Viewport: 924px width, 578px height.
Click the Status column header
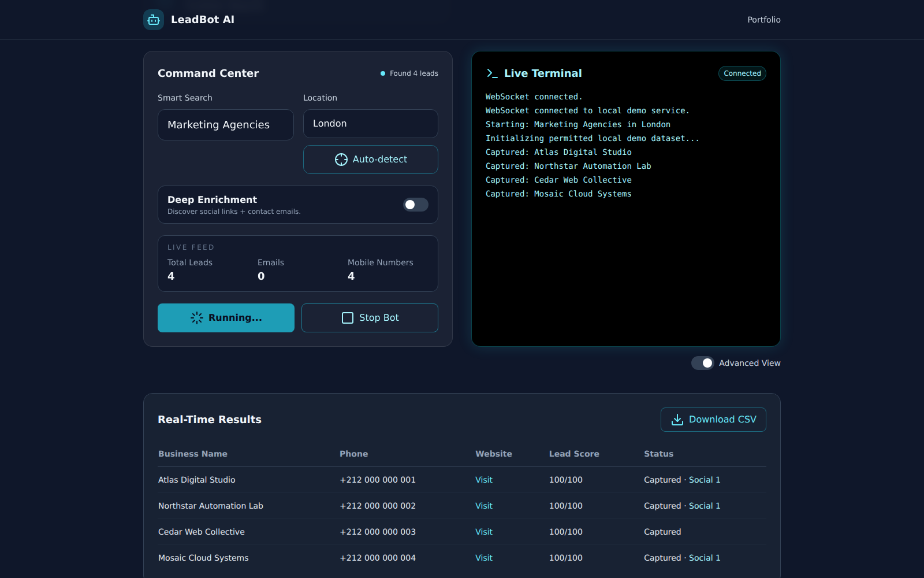[659, 454]
